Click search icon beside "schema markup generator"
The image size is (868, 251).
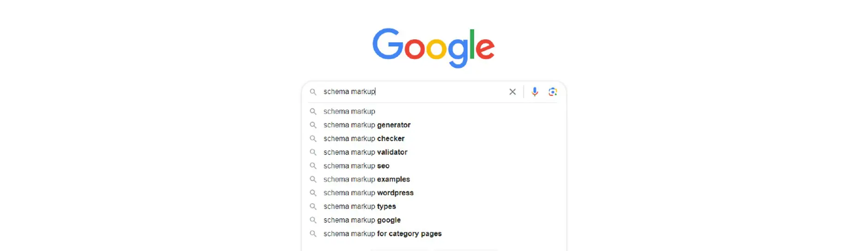[x=313, y=125]
